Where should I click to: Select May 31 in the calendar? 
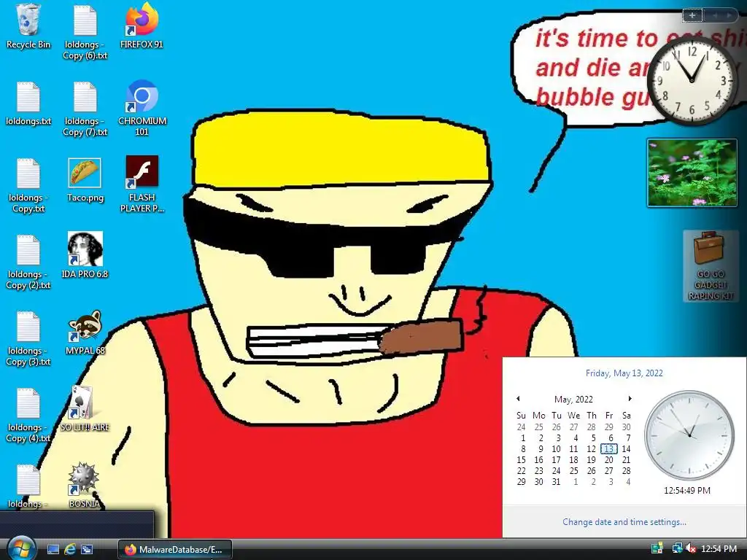[556, 481]
